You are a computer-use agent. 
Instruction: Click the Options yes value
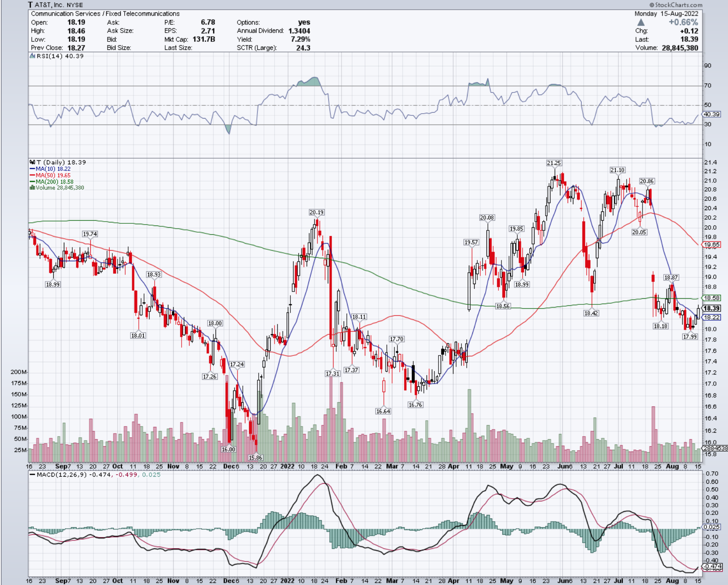point(304,22)
